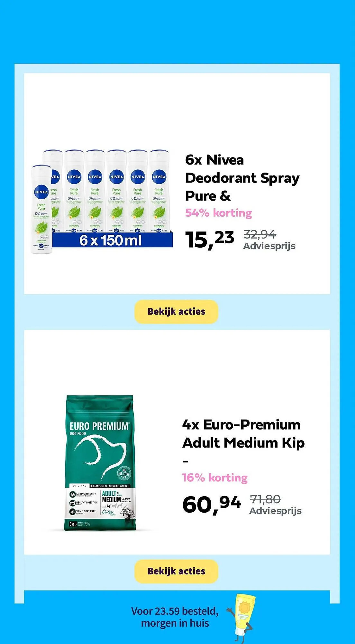
Task: Open the 6x Nivea Deodorant Spray title
Action: [242, 178]
